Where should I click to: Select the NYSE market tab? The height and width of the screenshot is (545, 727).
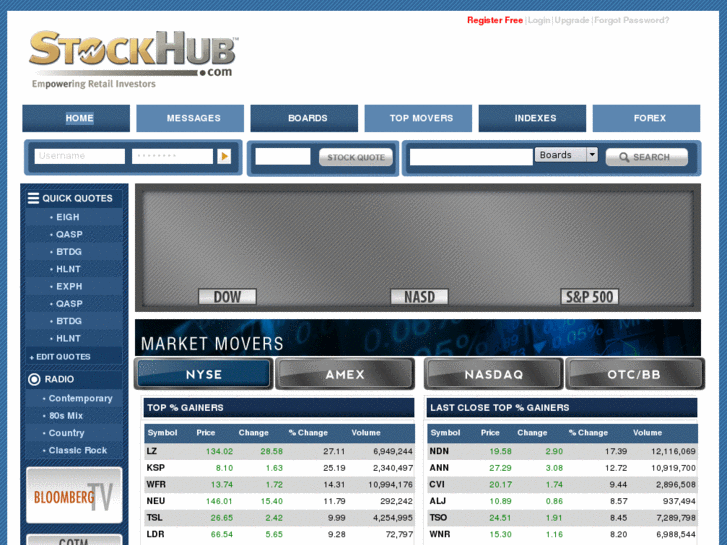204,374
